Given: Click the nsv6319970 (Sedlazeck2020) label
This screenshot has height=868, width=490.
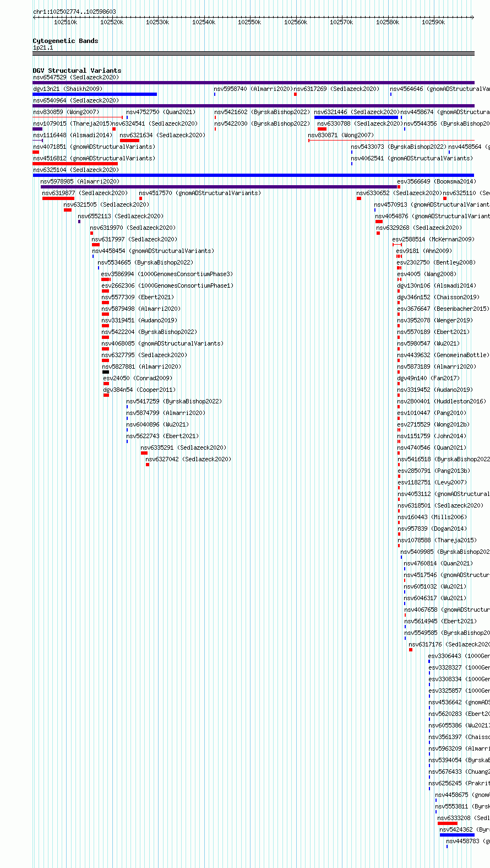Looking at the screenshot, I should [133, 228].
